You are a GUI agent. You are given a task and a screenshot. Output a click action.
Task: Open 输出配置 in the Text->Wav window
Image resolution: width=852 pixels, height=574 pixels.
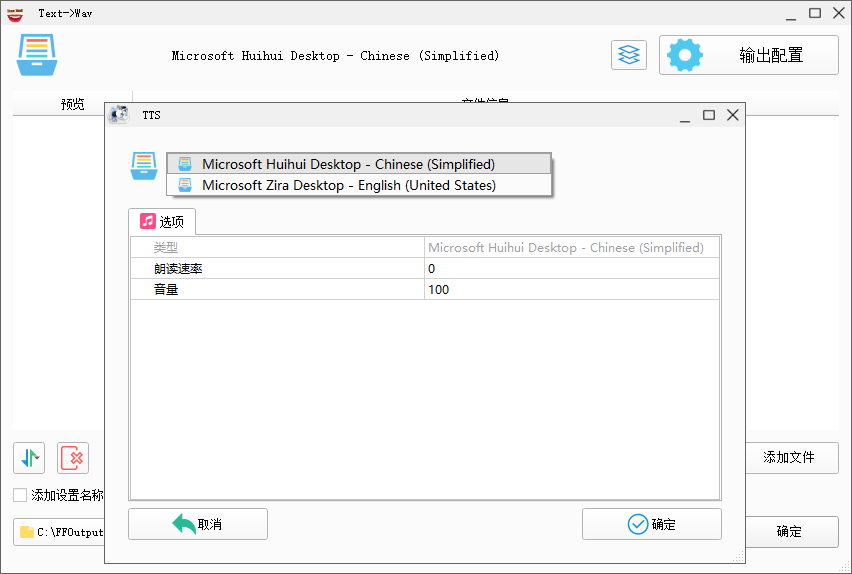(x=749, y=55)
